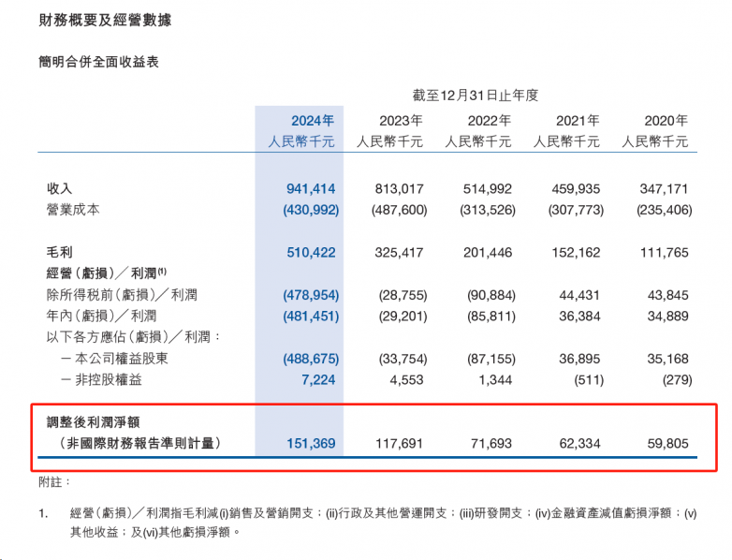The height and width of the screenshot is (560, 732).
Task: Click the 毛利 row label
Action: click(x=60, y=252)
